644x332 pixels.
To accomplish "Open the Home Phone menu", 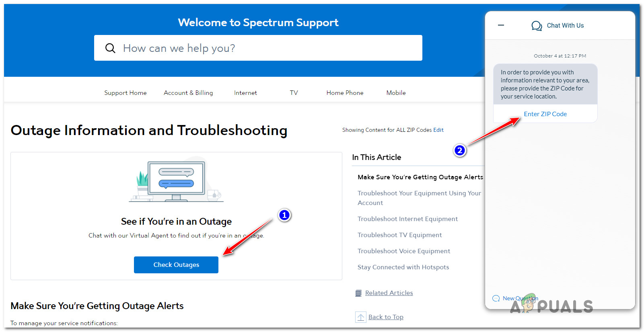I will point(345,93).
